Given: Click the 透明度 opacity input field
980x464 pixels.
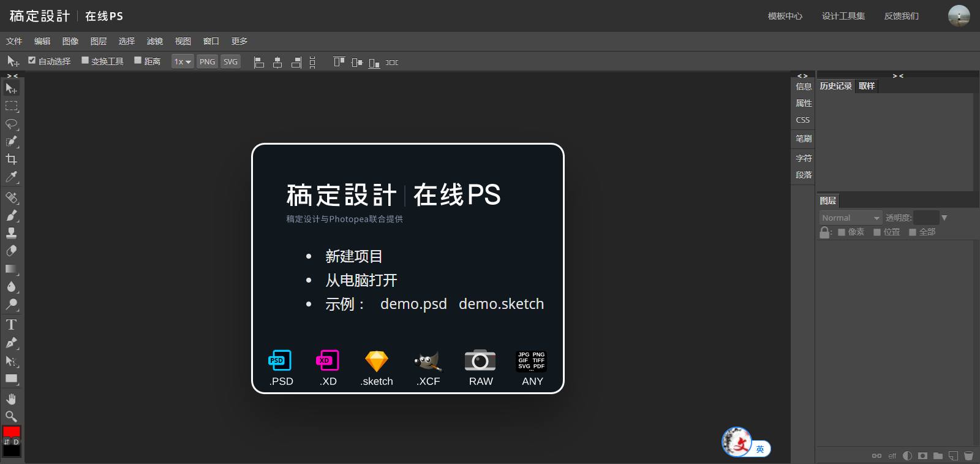Looking at the screenshot, I should [x=926, y=218].
